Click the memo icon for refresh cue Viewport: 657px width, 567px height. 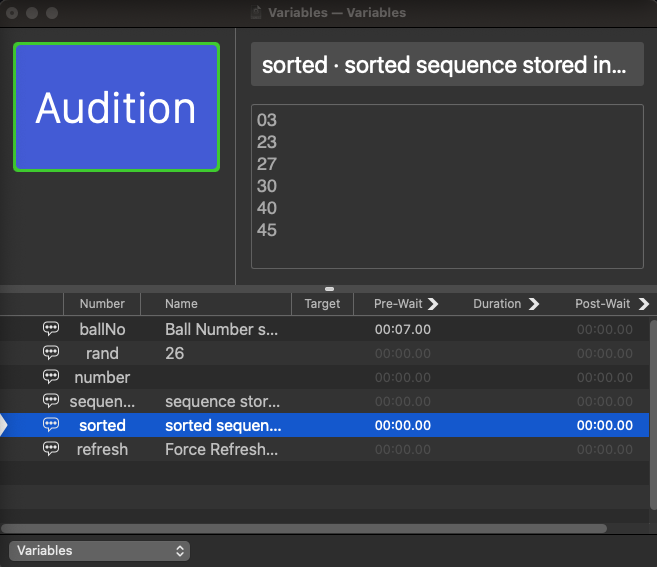point(51,449)
